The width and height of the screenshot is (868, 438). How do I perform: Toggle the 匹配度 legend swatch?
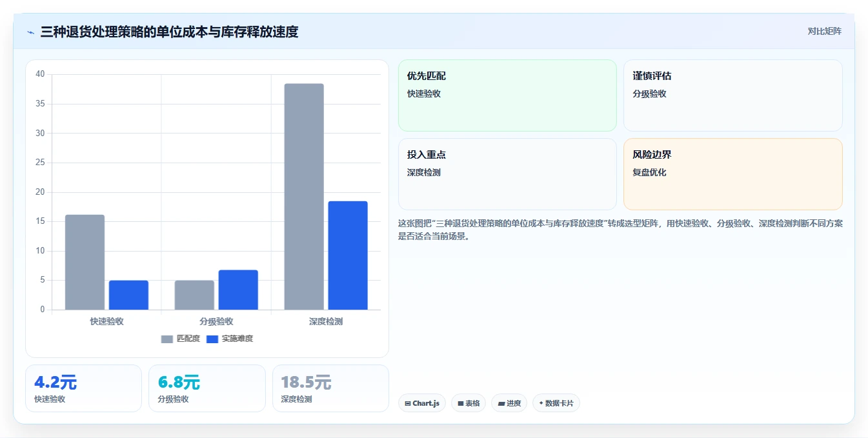(x=167, y=339)
